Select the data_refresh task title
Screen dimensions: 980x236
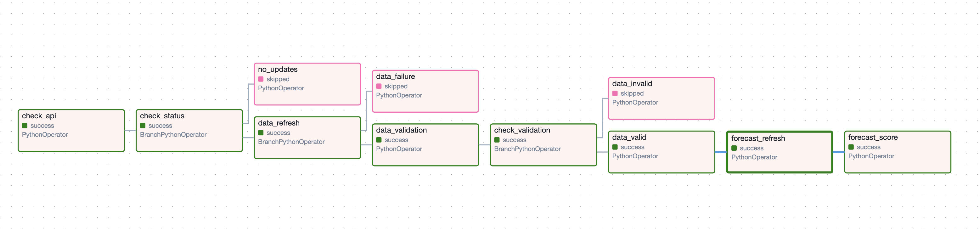pyautogui.click(x=279, y=123)
